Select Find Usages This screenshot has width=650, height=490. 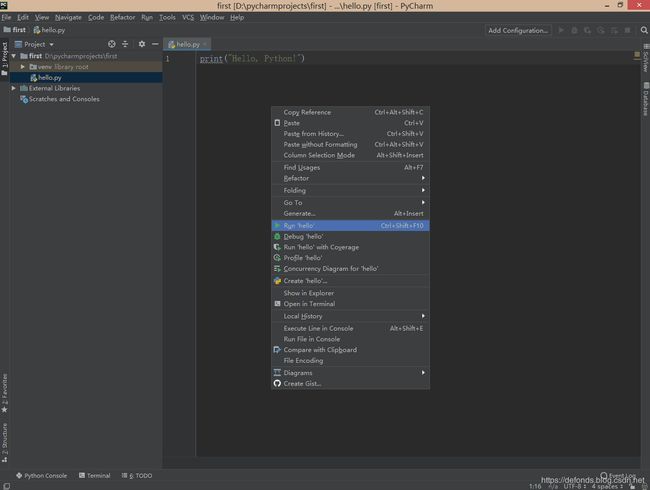click(350, 167)
